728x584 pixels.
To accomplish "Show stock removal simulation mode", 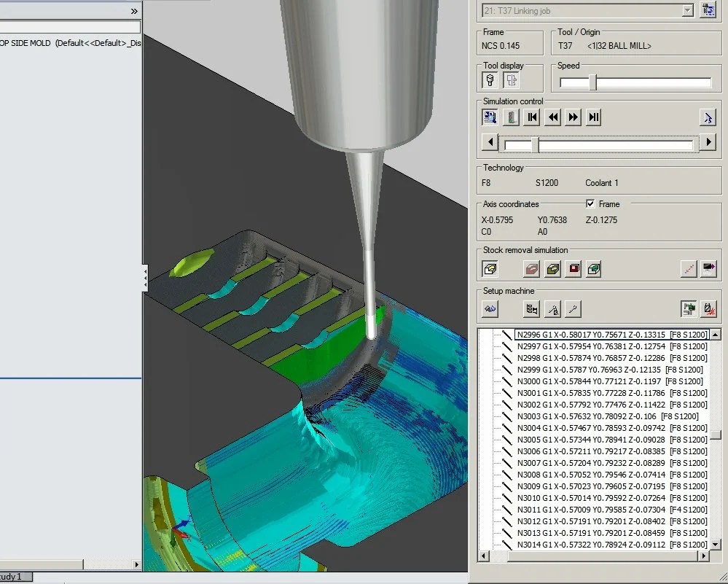I will 490,268.
